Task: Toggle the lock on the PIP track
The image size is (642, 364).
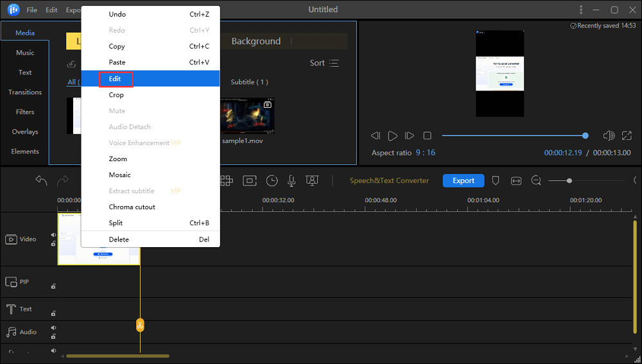Action: coord(53,286)
